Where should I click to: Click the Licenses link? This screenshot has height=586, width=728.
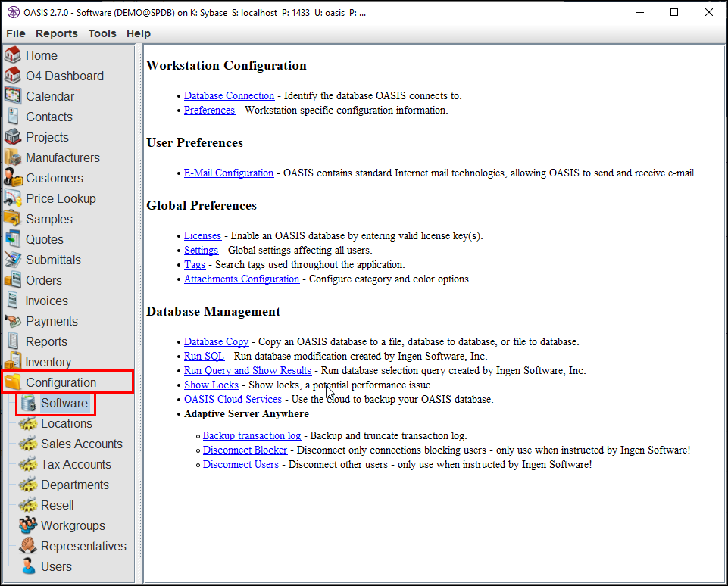tap(202, 235)
